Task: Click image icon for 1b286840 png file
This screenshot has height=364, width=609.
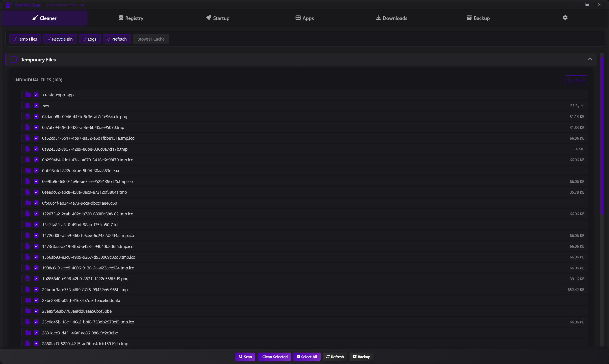Action: (x=28, y=279)
